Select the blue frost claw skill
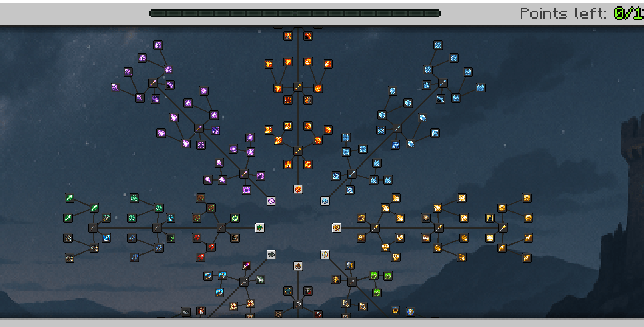 pos(427,85)
